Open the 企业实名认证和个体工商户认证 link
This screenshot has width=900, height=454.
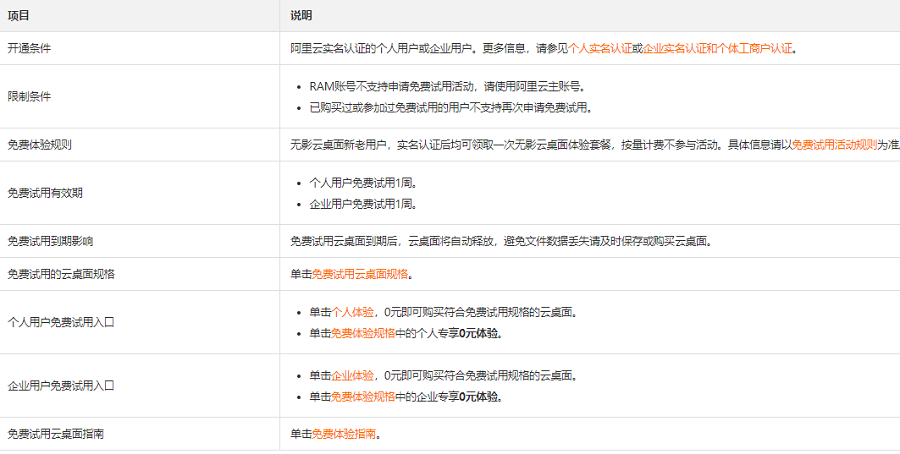point(717,48)
